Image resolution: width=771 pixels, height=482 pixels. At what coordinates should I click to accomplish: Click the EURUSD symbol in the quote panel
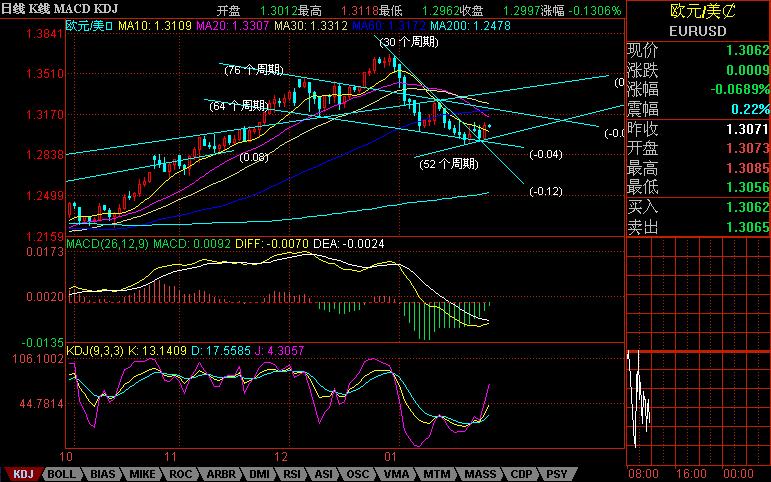point(698,31)
